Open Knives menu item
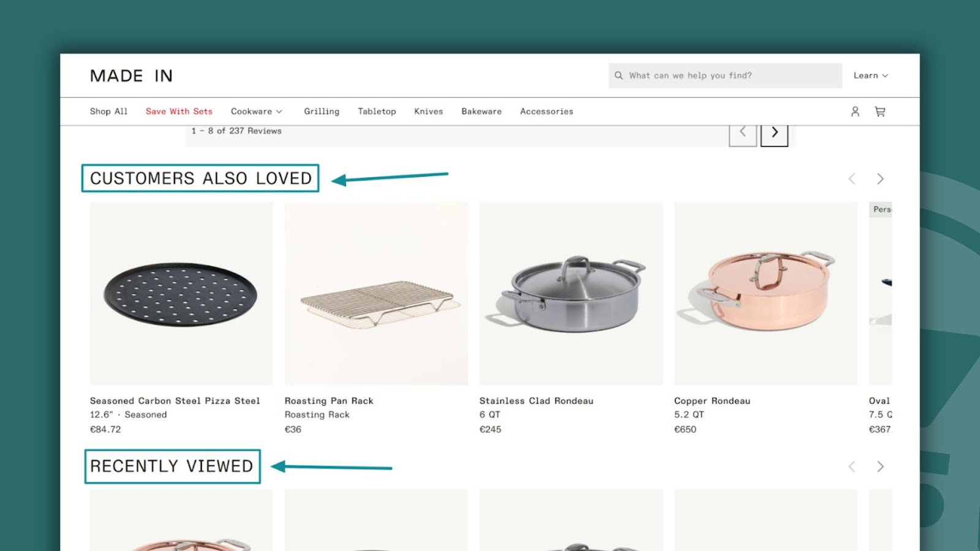 click(428, 111)
